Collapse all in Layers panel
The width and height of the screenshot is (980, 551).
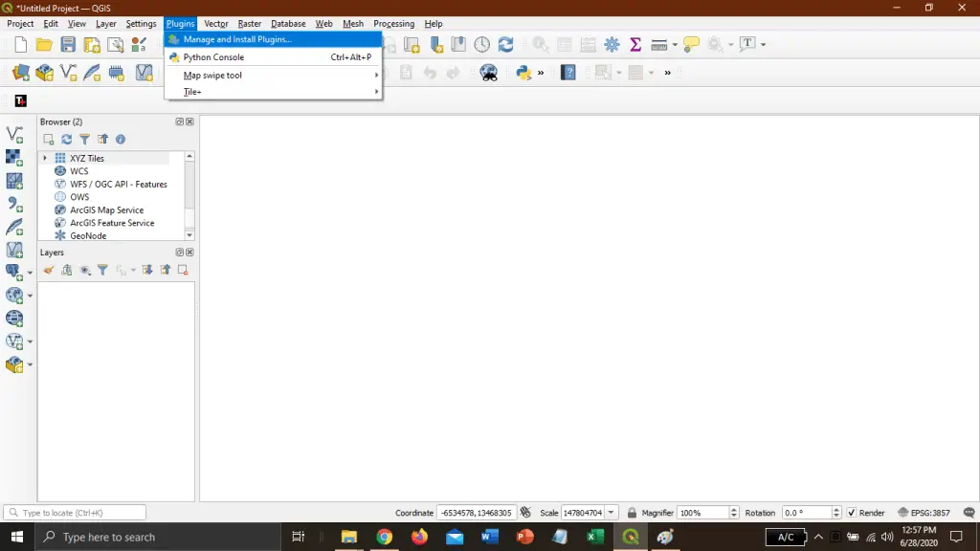(165, 270)
